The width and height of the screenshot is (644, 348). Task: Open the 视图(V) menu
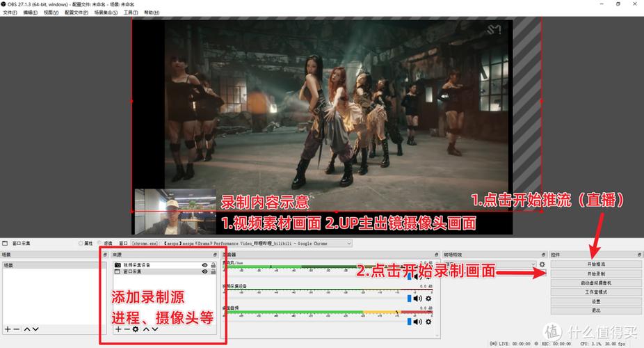pyautogui.click(x=51, y=13)
